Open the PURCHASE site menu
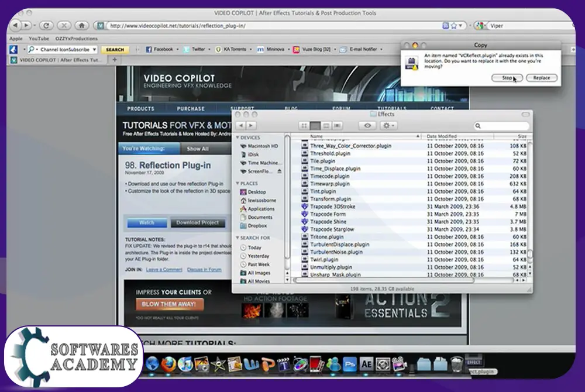Screen dimensions: 585x392 (191, 109)
